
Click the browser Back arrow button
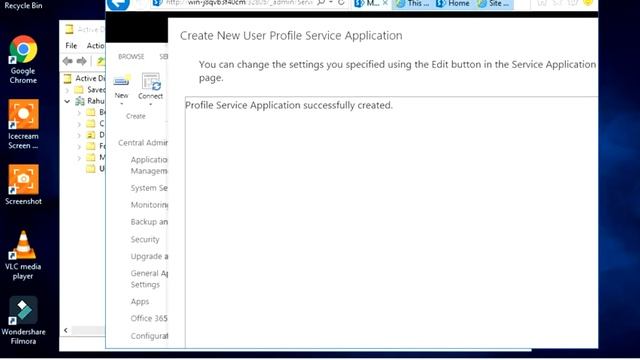click(x=118, y=4)
